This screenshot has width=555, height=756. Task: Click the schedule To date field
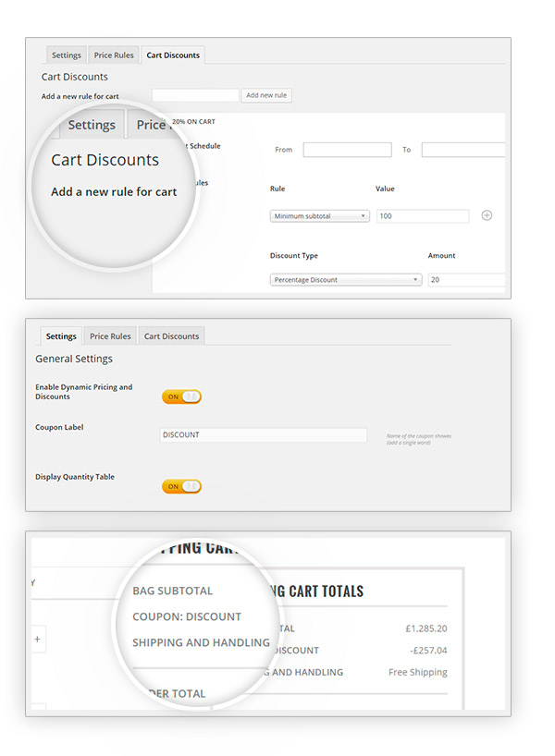(x=462, y=150)
